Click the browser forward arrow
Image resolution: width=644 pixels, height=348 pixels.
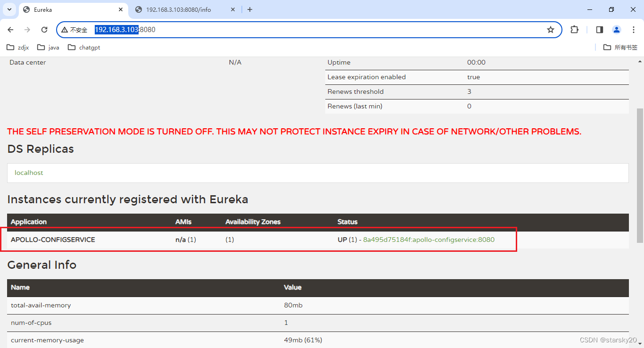pyautogui.click(x=27, y=30)
